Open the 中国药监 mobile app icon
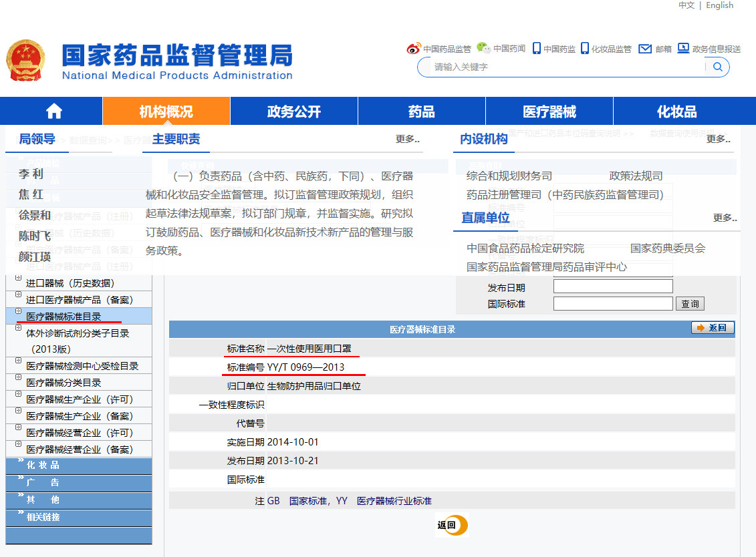Screen dimensions: 756x557 (537, 48)
